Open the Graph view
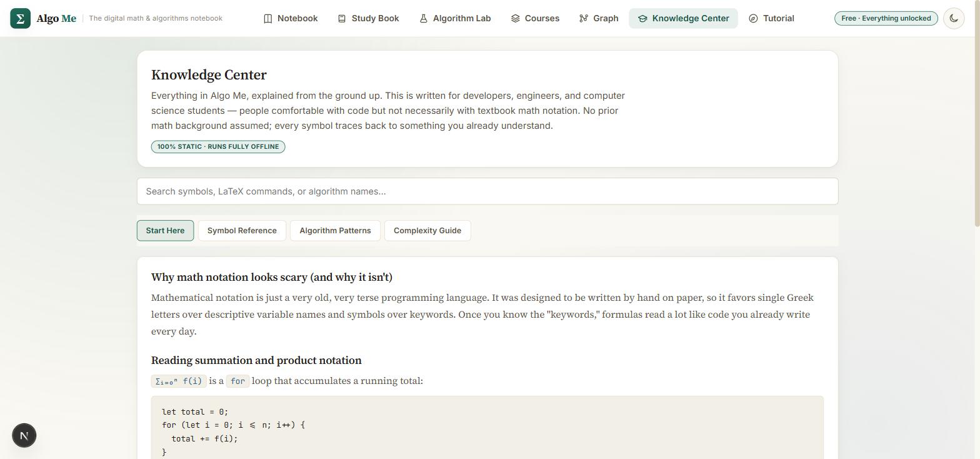The height and width of the screenshot is (459, 980). pyautogui.click(x=599, y=18)
